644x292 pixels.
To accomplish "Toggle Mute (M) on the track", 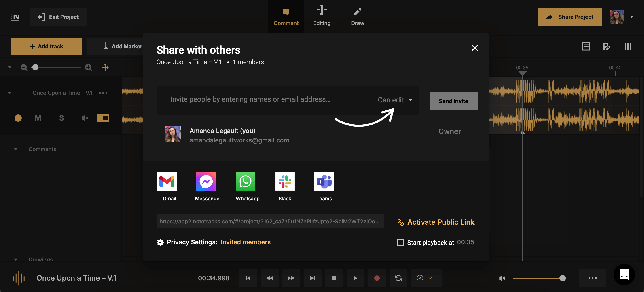I will (x=38, y=118).
